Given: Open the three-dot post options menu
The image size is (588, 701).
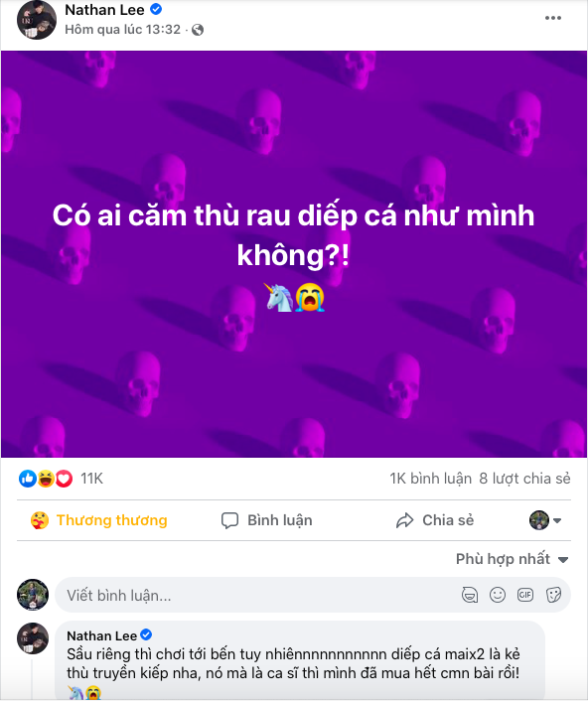Looking at the screenshot, I should pyautogui.click(x=552, y=18).
